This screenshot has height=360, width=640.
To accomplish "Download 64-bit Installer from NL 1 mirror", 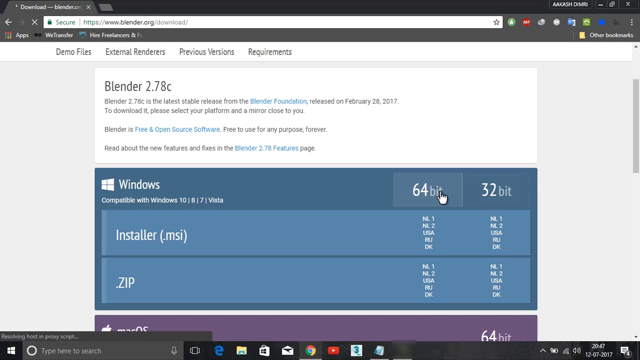I will coord(428,219).
